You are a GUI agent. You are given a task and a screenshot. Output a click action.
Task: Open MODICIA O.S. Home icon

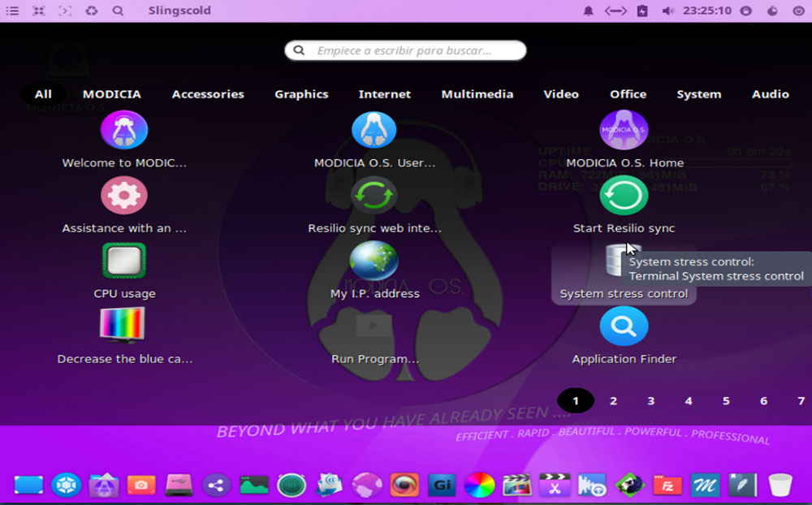624,130
